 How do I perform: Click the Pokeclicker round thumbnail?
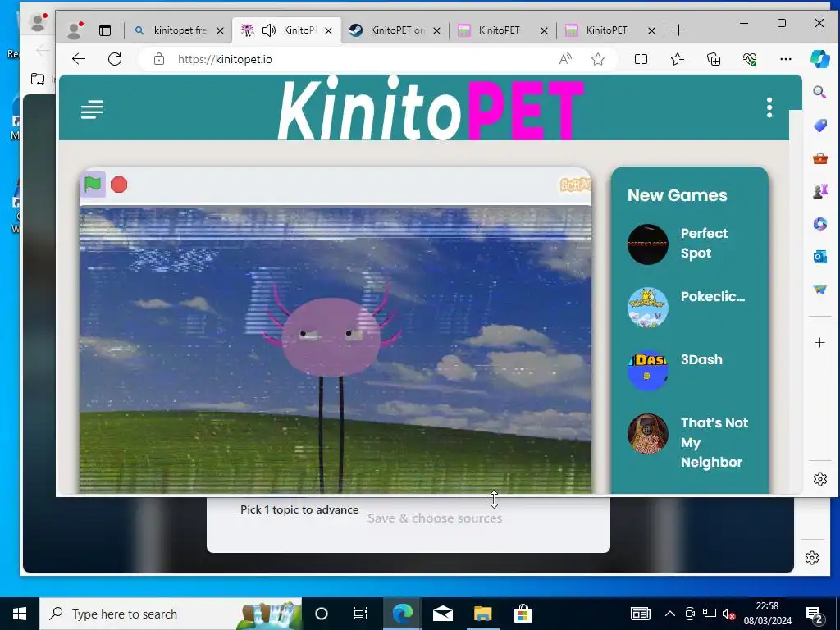648,308
